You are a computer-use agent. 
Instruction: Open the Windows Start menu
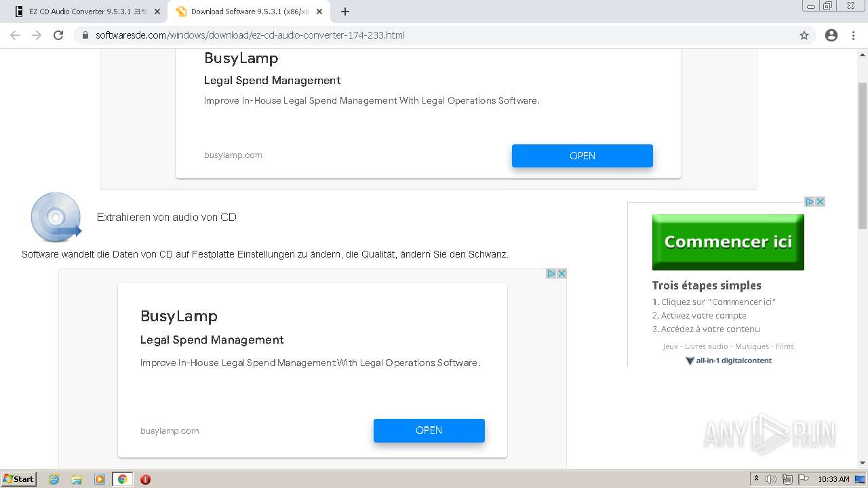[x=18, y=479]
